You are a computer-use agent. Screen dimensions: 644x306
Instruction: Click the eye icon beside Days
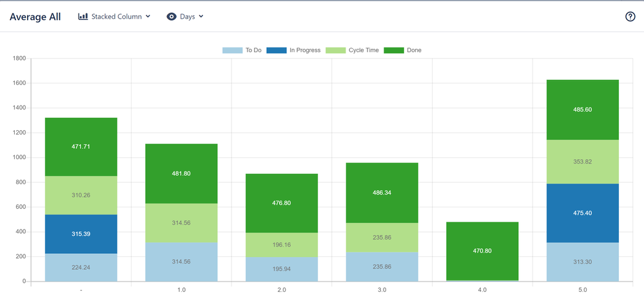click(x=171, y=16)
